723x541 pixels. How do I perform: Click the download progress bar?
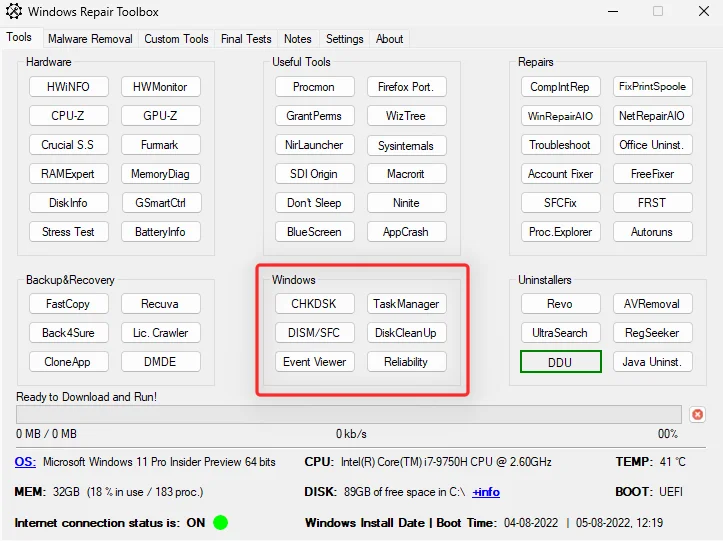pyautogui.click(x=349, y=414)
